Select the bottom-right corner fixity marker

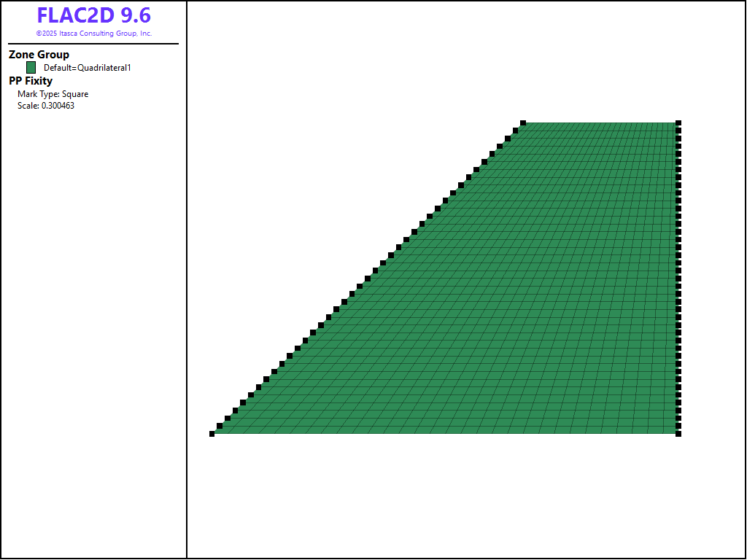click(x=678, y=434)
